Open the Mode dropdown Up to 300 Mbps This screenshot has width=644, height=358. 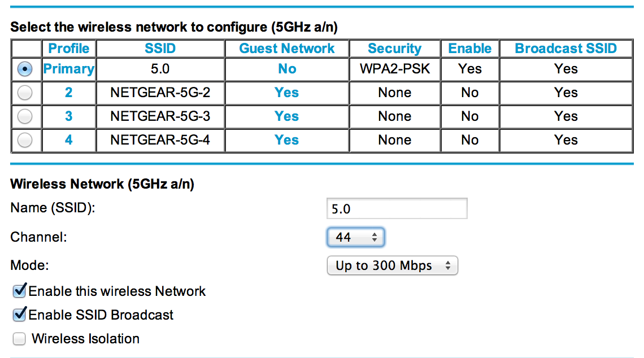(392, 266)
